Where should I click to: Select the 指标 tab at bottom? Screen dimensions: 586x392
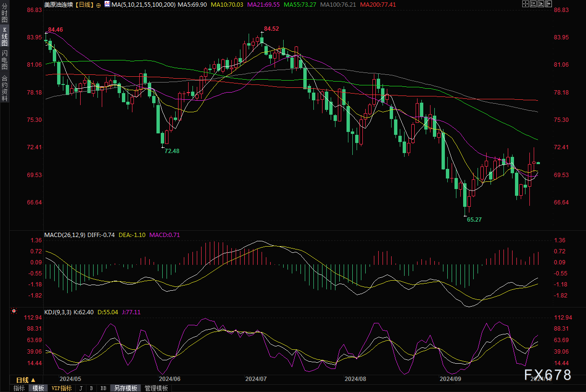(x=19, y=388)
